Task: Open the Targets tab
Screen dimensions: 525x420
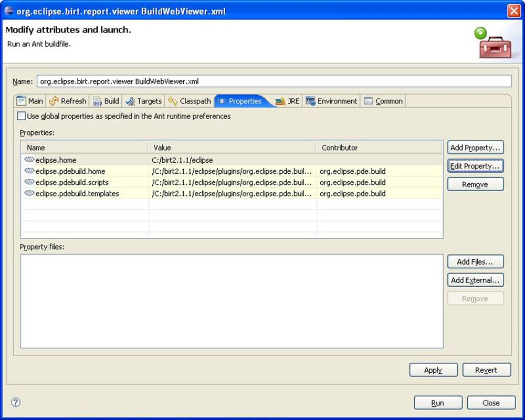Action: pyautogui.click(x=144, y=101)
